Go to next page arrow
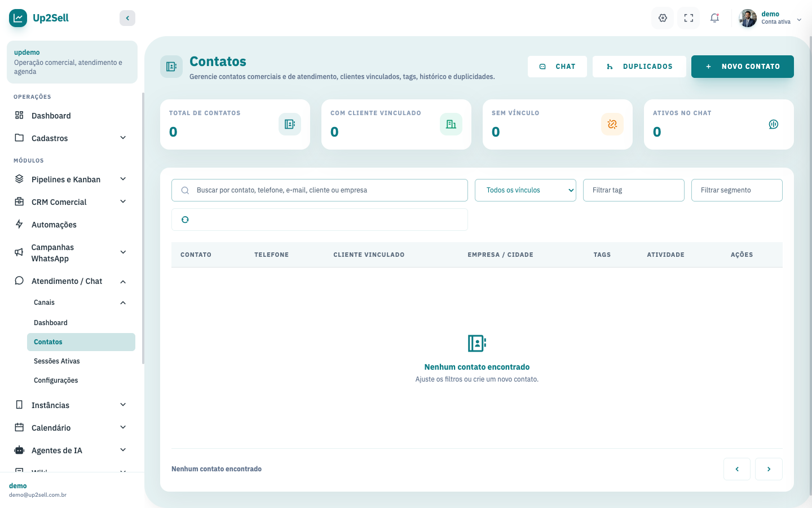The width and height of the screenshot is (812, 508). pos(769,469)
